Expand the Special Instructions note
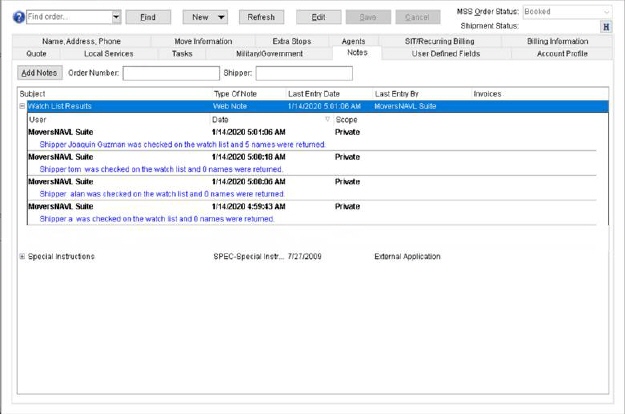This screenshot has width=625, height=414. click(22, 256)
